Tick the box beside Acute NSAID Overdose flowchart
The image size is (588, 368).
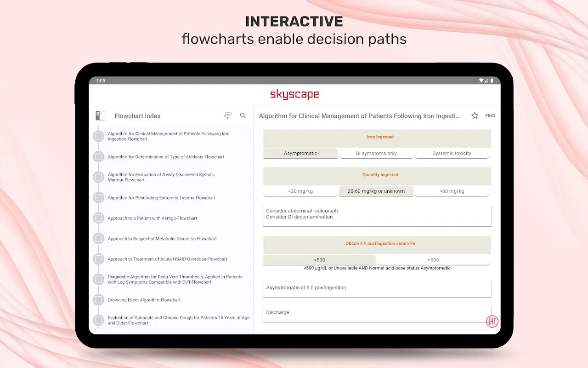98,259
